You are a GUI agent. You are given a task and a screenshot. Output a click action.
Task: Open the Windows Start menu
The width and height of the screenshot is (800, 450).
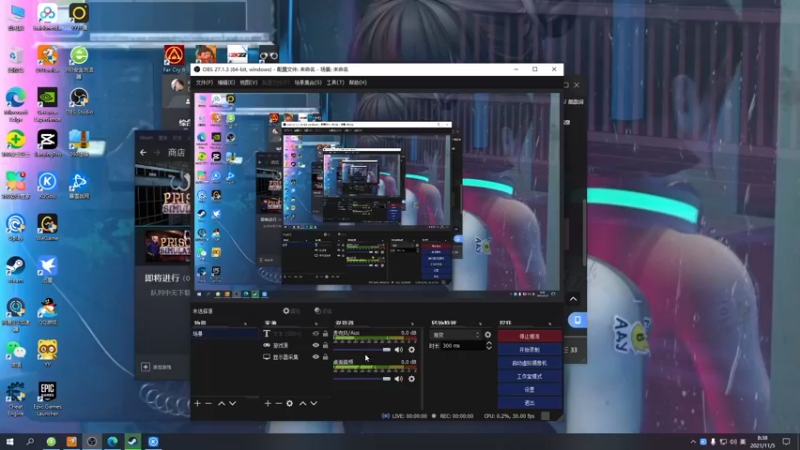[10, 442]
